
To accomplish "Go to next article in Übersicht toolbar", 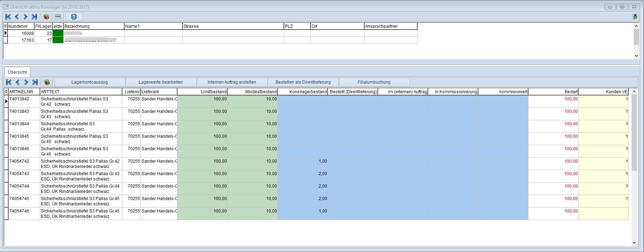I will [26, 82].
